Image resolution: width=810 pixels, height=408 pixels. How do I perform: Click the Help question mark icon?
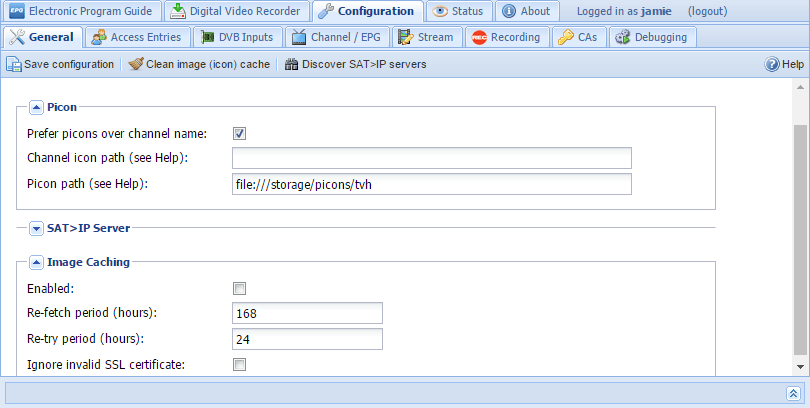(x=772, y=64)
